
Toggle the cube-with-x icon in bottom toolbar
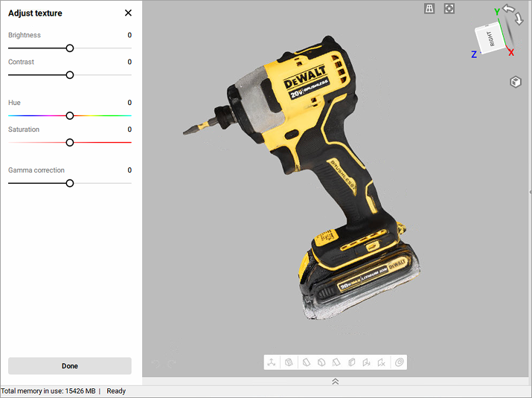(x=381, y=362)
